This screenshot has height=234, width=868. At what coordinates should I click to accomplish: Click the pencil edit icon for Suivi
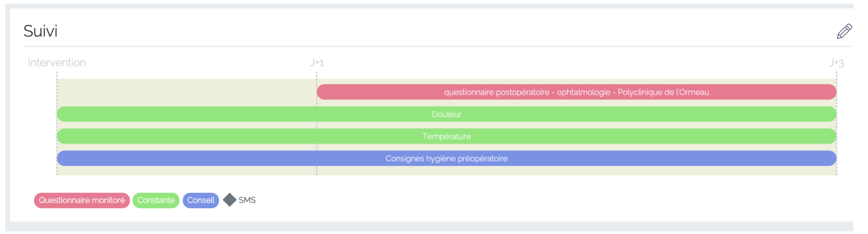pyautogui.click(x=844, y=31)
